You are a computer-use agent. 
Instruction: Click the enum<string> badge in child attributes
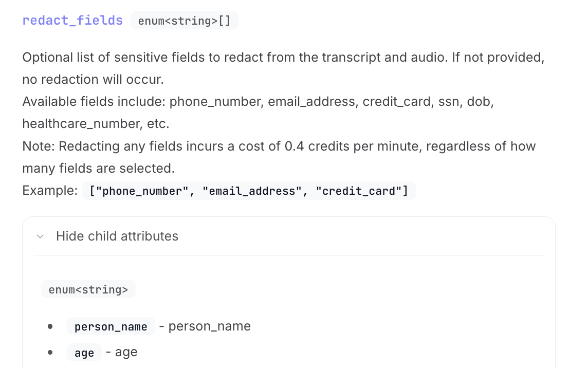click(x=88, y=289)
